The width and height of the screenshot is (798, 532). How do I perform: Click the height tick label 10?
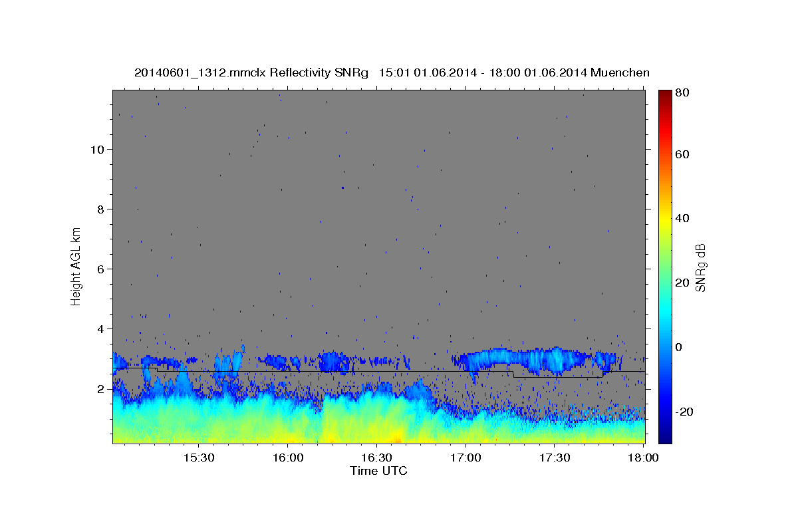(97, 150)
